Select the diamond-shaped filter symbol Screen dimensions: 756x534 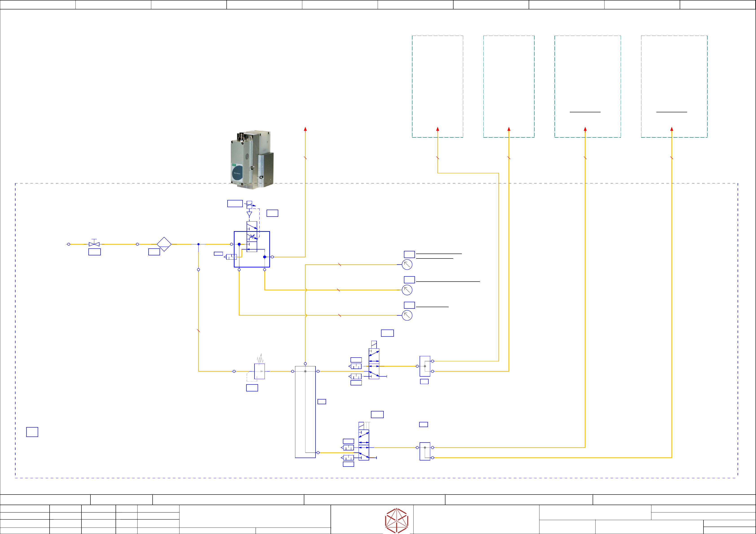164,244
